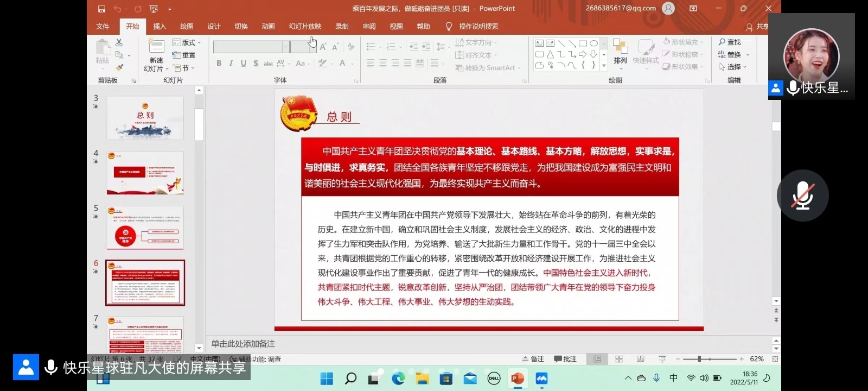Switch to Normal view in status bar

coord(597,359)
